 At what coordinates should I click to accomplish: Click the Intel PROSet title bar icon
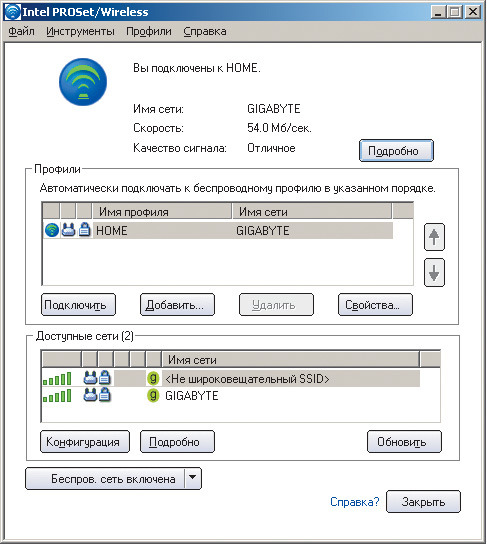[x=12, y=12]
